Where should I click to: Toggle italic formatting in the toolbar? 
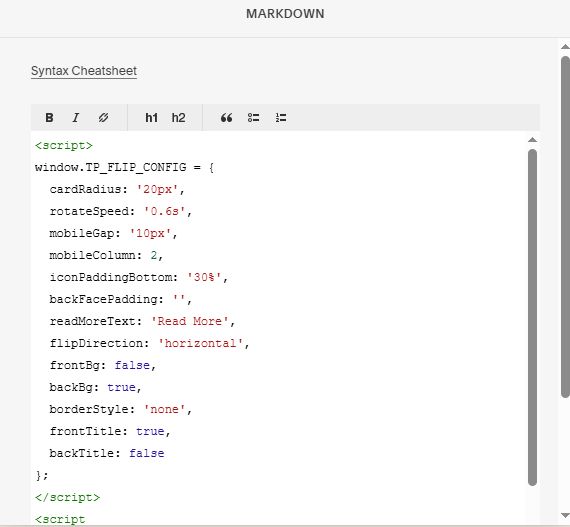[x=76, y=118]
